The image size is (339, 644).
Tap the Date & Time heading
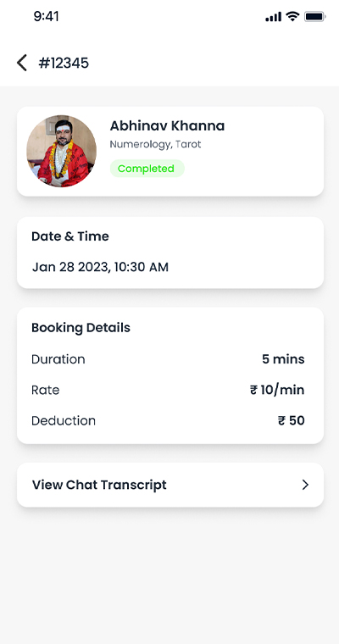tap(70, 236)
